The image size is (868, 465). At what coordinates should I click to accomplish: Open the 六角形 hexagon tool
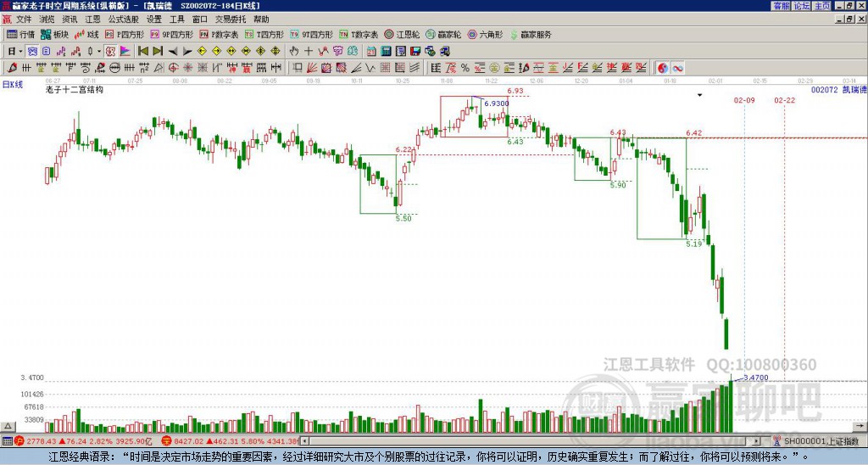pos(485,34)
